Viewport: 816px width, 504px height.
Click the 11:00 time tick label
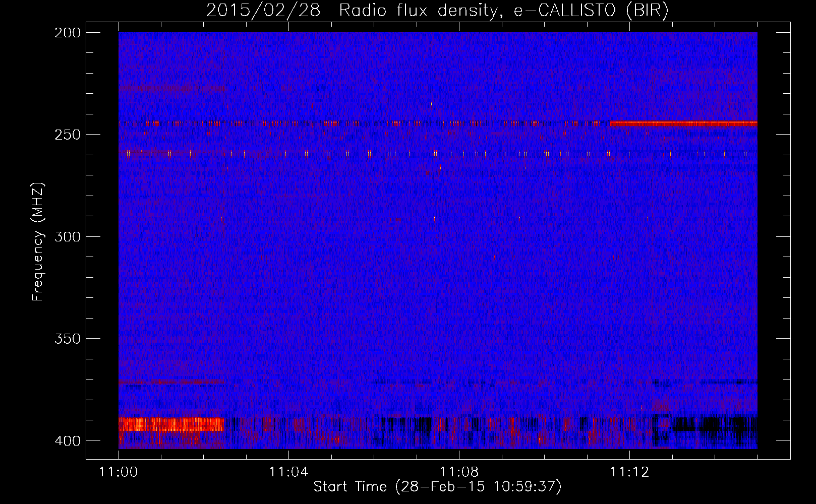pyautogui.click(x=119, y=472)
